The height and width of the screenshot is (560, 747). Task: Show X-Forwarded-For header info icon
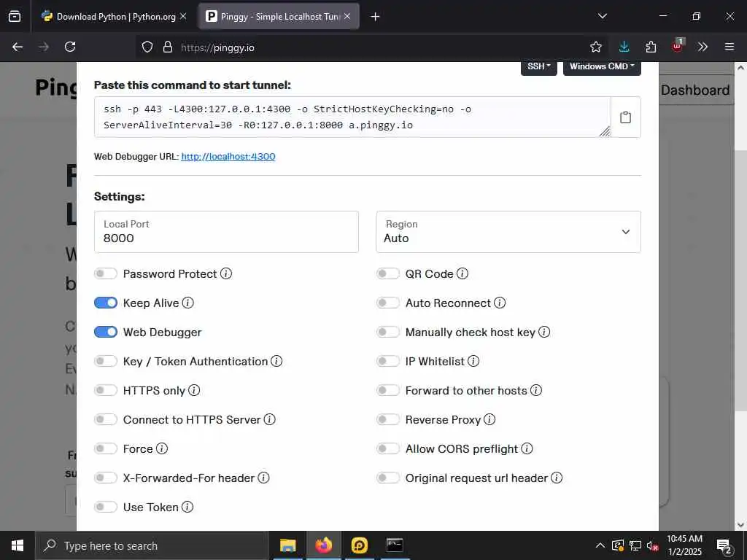[x=263, y=478]
